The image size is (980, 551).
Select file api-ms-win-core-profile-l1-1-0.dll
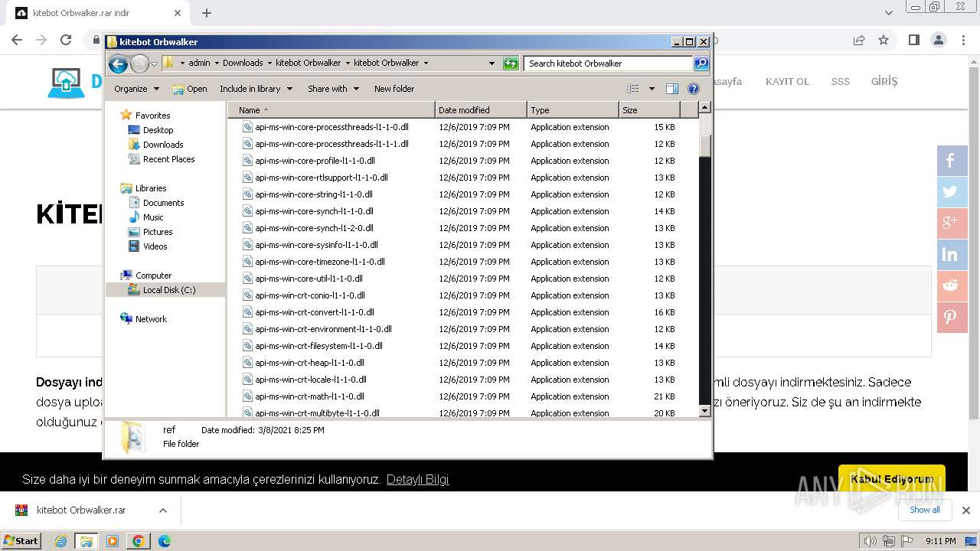coord(315,161)
